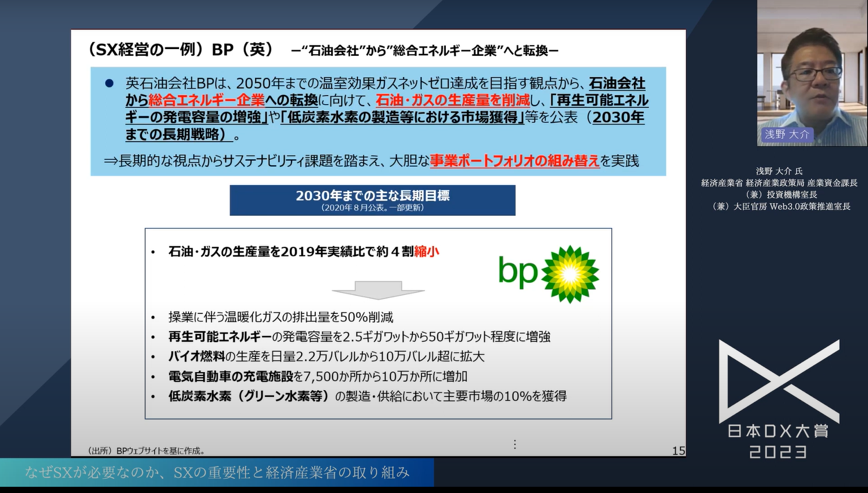Expand the long-term goals bullet list box
This screenshot has height=493, width=868.
click(x=378, y=322)
